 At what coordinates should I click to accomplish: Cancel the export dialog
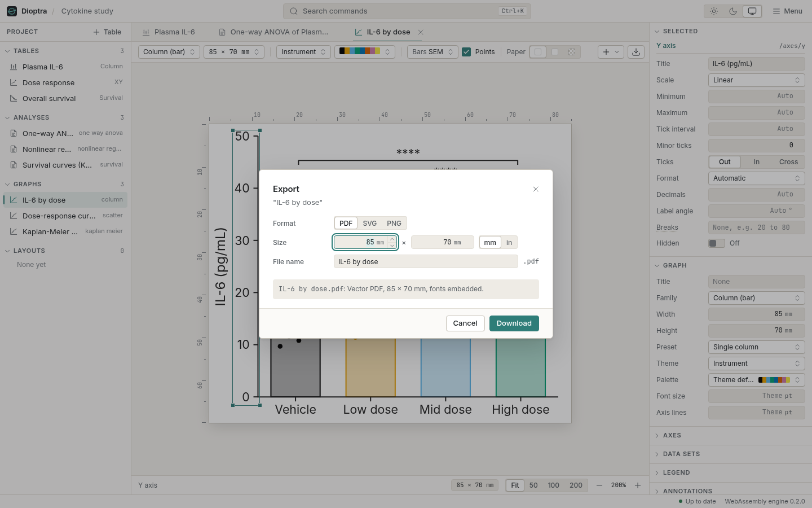pos(465,323)
